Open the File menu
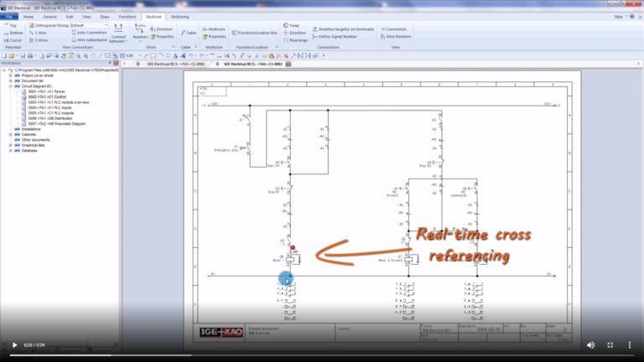 9,17
